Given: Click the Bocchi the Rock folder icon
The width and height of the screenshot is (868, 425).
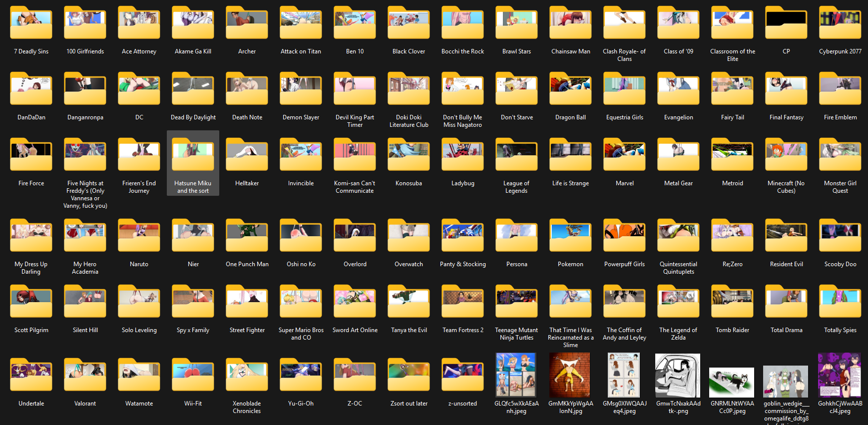Looking at the screenshot, I should tap(462, 23).
